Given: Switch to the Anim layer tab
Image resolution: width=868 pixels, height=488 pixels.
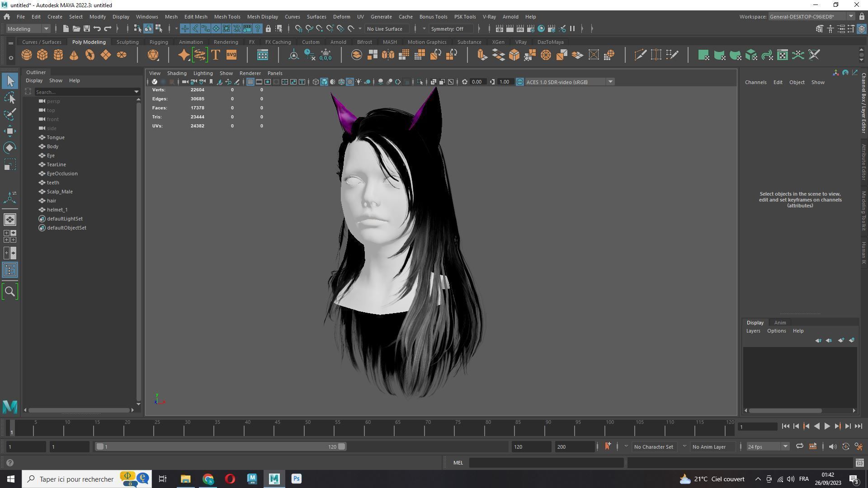Looking at the screenshot, I should click(780, 323).
